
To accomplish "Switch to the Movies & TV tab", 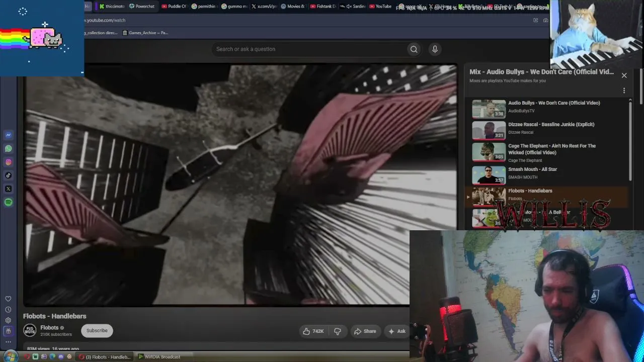I will (293, 7).
